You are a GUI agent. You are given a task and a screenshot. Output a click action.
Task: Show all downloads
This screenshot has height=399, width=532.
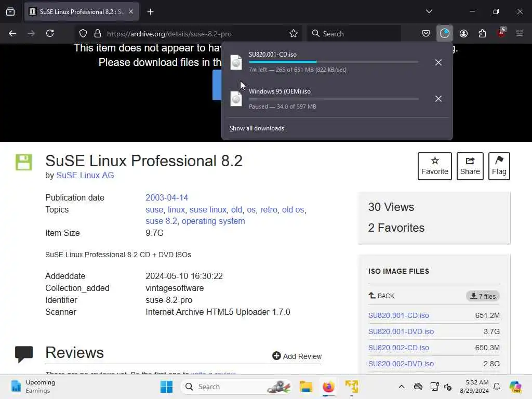[x=257, y=128]
